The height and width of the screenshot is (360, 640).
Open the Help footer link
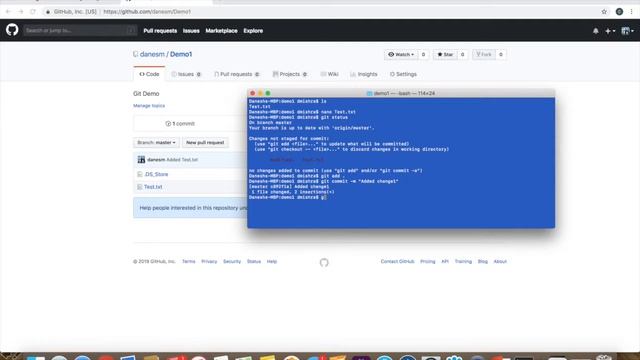click(x=272, y=262)
